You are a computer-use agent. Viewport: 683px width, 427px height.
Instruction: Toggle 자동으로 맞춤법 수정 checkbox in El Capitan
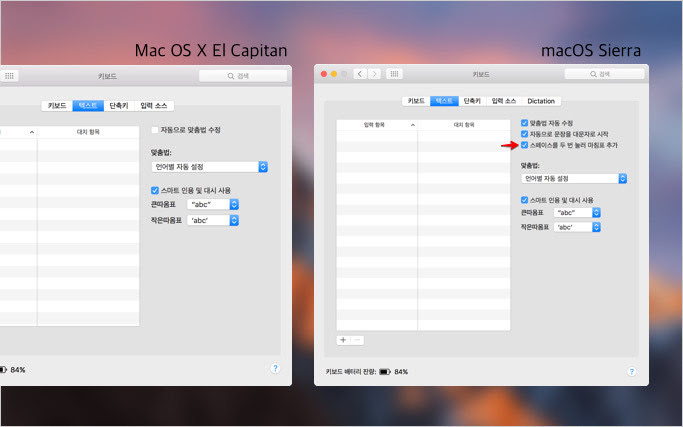[x=155, y=130]
